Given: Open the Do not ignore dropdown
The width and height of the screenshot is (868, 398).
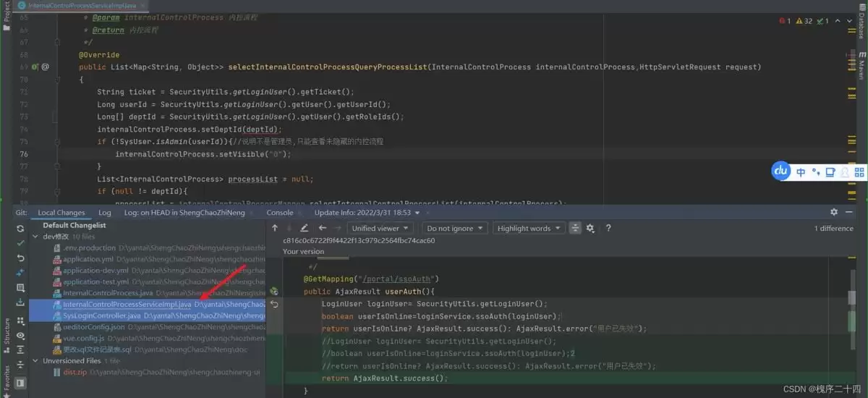Looking at the screenshot, I should coord(454,228).
